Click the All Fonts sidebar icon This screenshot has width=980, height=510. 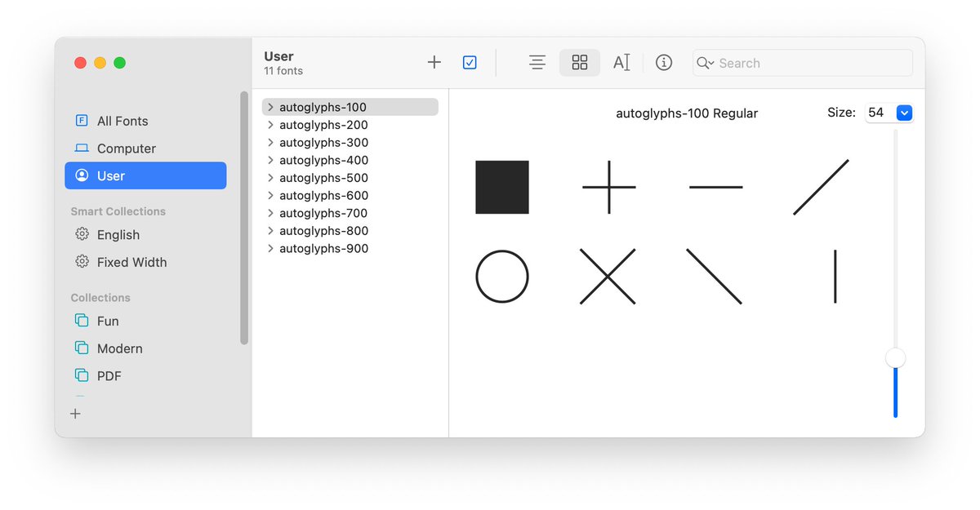tap(82, 121)
